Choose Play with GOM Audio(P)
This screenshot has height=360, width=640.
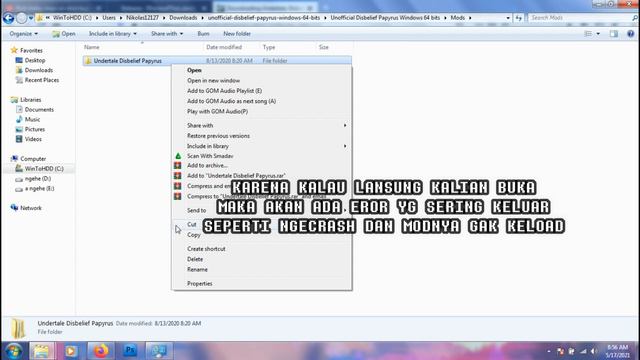tap(262, 111)
